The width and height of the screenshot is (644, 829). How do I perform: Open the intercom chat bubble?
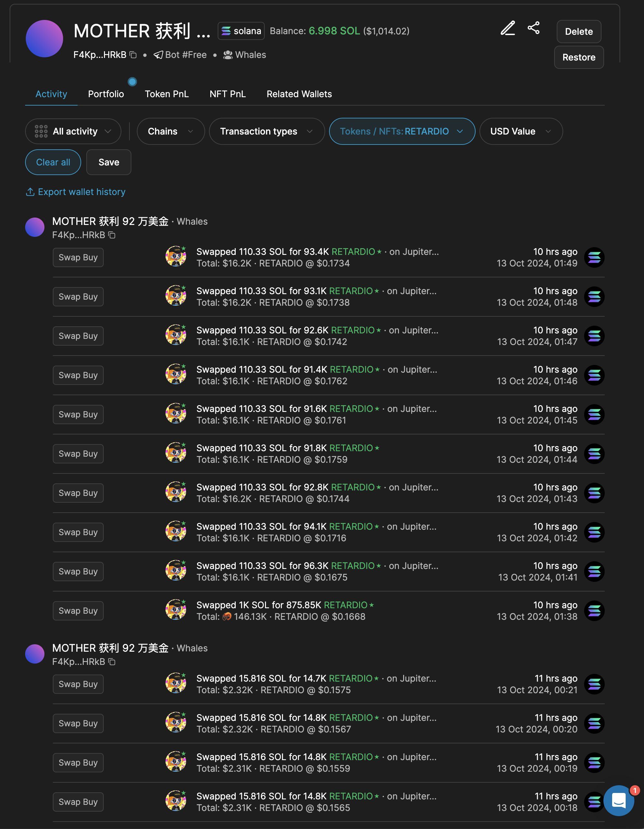tap(619, 800)
